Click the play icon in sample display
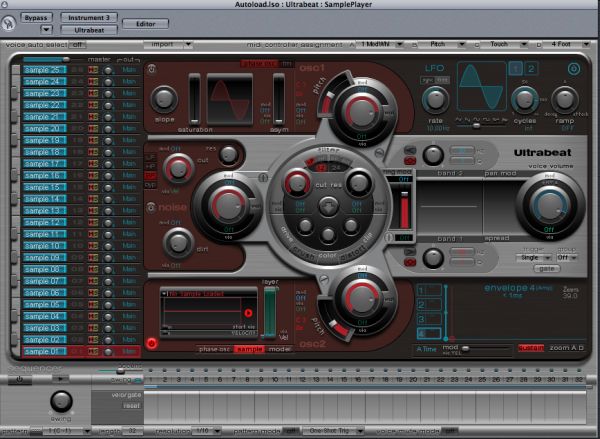This screenshot has height=439, width=600. click(248, 313)
